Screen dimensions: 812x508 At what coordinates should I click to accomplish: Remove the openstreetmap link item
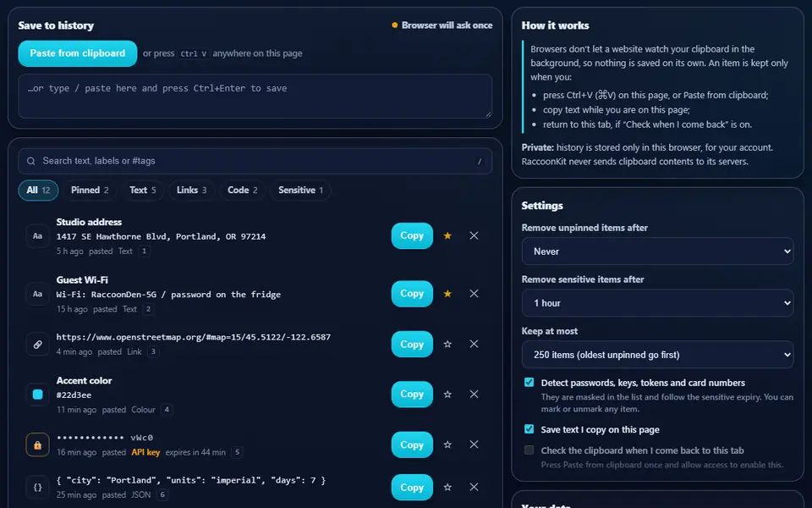(474, 345)
